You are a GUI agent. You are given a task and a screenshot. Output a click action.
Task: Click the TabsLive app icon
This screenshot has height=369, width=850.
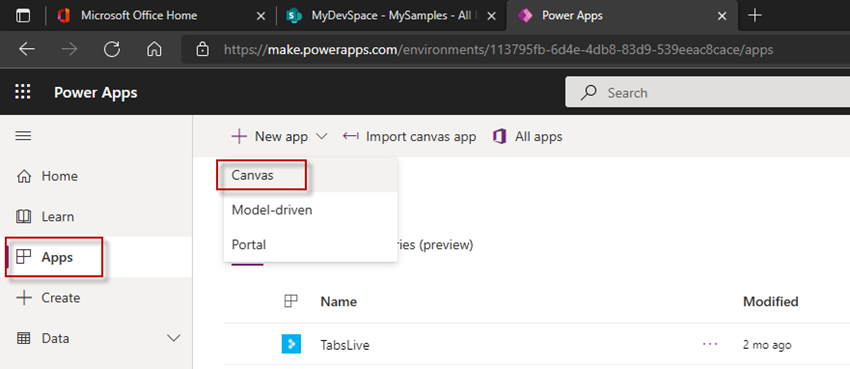[291, 344]
